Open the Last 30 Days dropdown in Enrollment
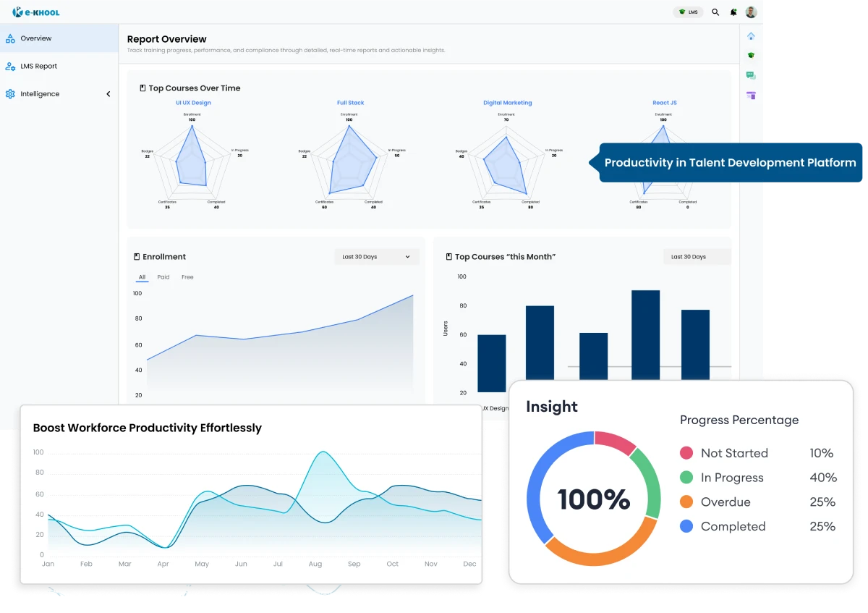Screen dimensions: 868x613 coord(376,256)
